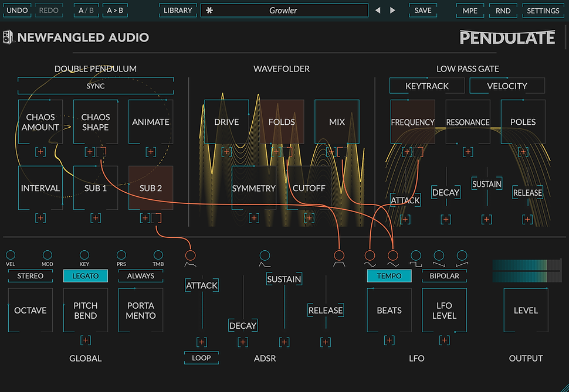Toggle KEYTRACK in Low Pass Gate
This screenshot has width=569, height=392.
[427, 86]
